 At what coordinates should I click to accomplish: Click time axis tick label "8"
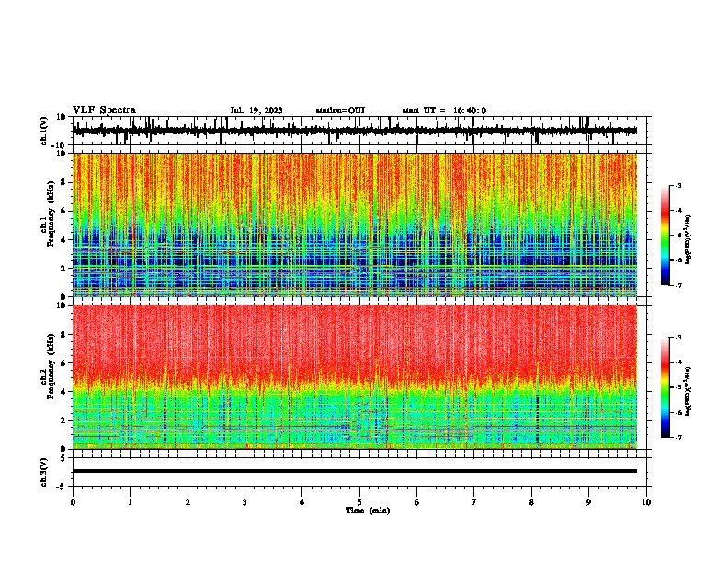click(531, 502)
